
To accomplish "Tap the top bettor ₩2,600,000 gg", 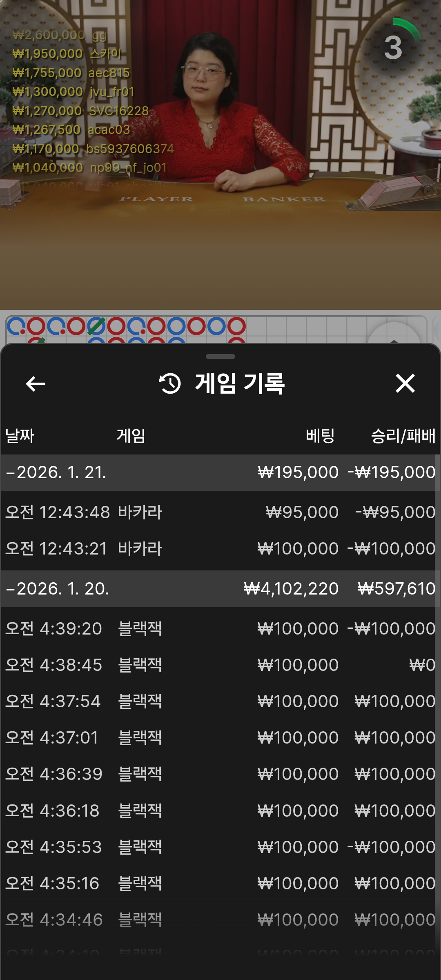I will pos(60,35).
